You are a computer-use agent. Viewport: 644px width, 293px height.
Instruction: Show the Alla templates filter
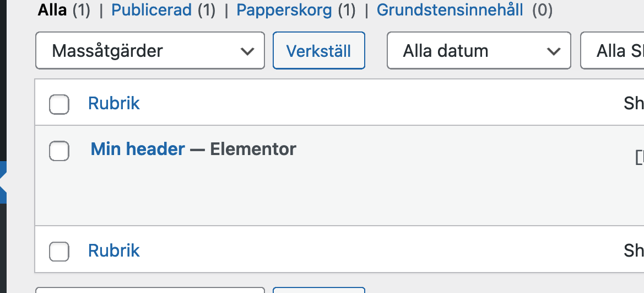coord(52,10)
